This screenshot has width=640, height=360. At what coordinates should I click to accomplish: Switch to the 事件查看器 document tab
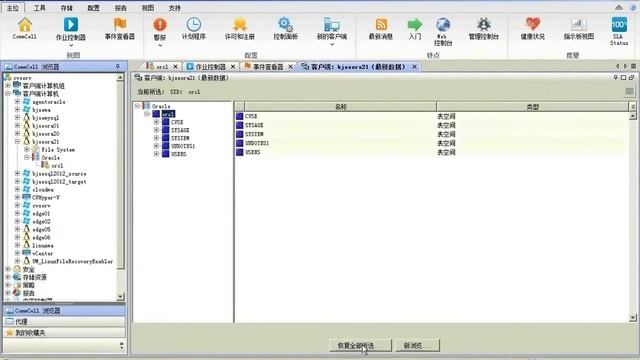click(268, 66)
